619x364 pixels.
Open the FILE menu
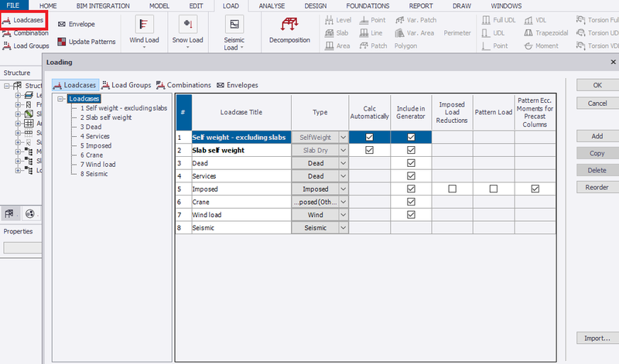[x=12, y=5]
